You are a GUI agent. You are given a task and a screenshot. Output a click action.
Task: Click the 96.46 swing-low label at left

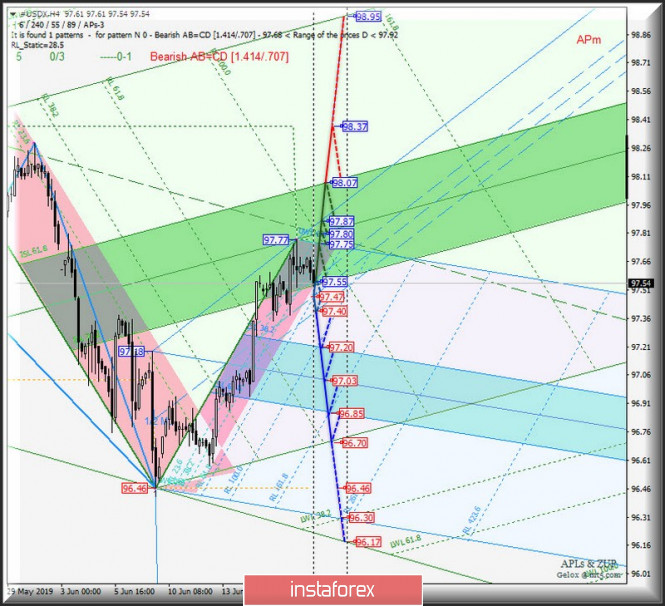(x=135, y=489)
